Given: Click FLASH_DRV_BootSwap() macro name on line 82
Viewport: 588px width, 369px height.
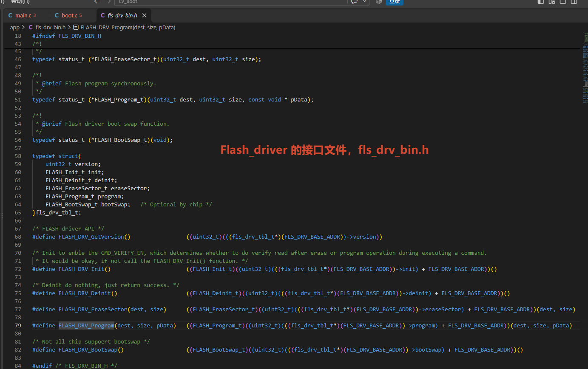Looking at the screenshot, I should [x=91, y=350].
